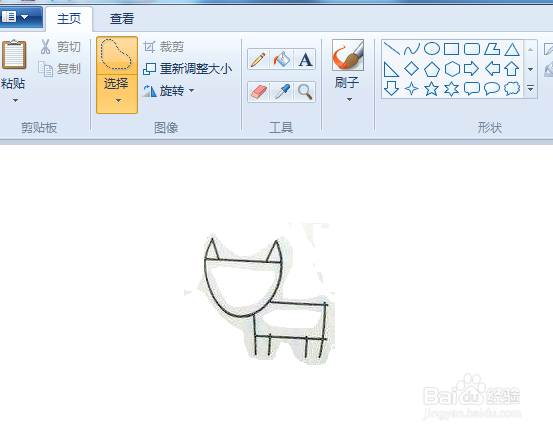Choose the Pentagon shape

coord(432,69)
